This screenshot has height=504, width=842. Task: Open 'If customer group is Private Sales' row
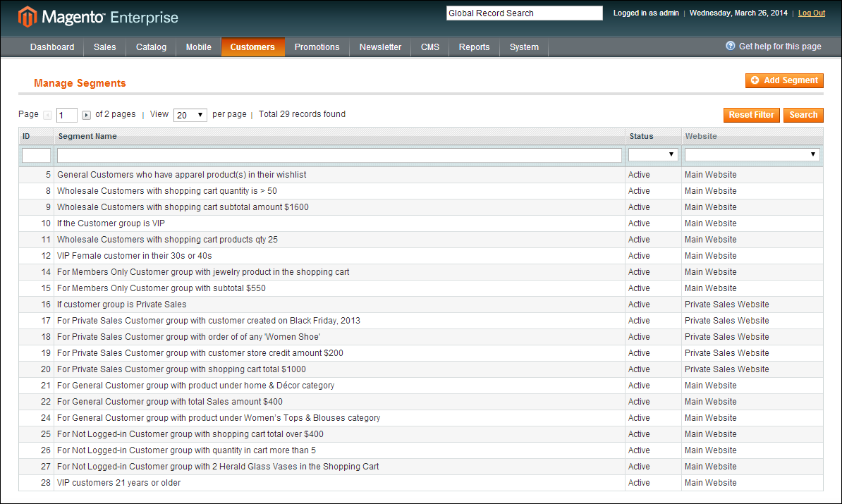coord(420,305)
